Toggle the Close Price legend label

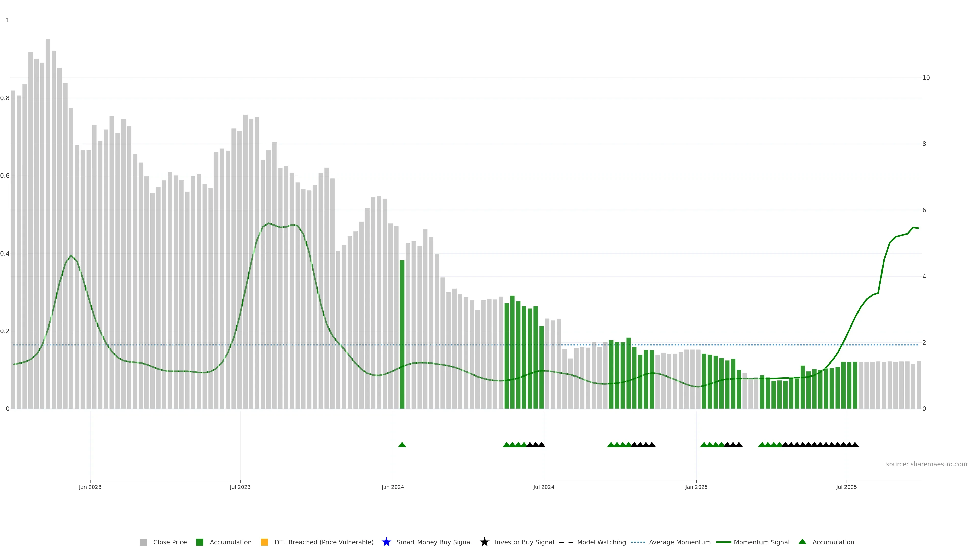[170, 542]
